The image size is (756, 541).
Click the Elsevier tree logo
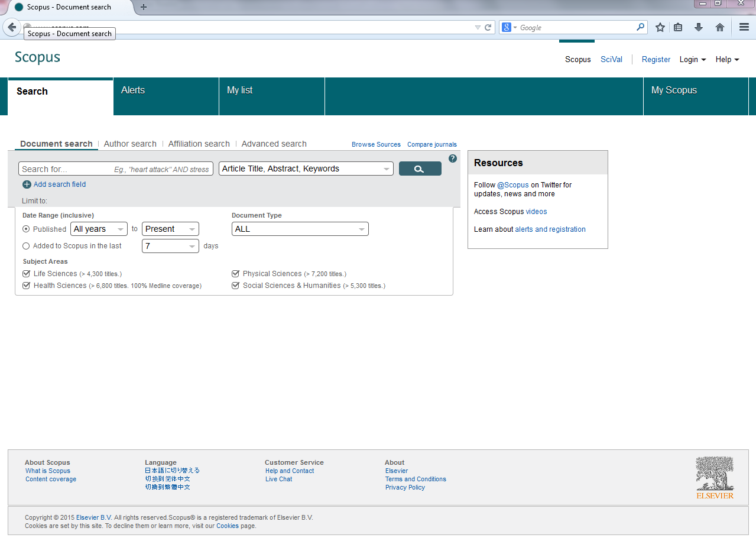(715, 478)
